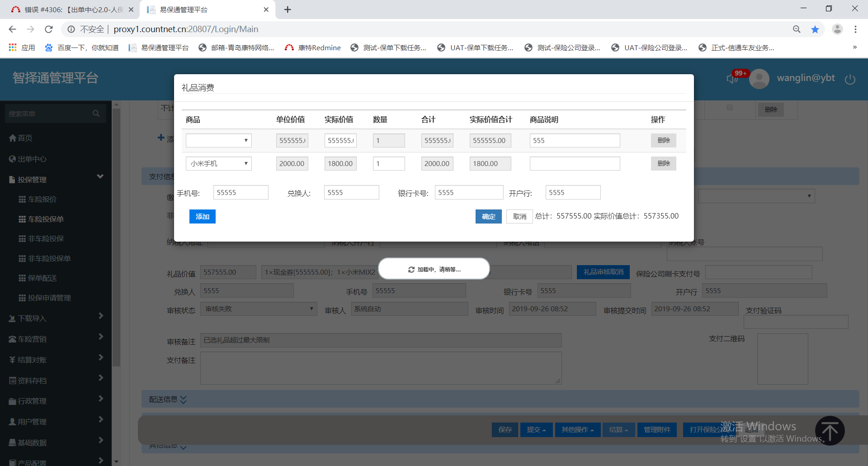Open the notification speaker icon

tap(732, 79)
